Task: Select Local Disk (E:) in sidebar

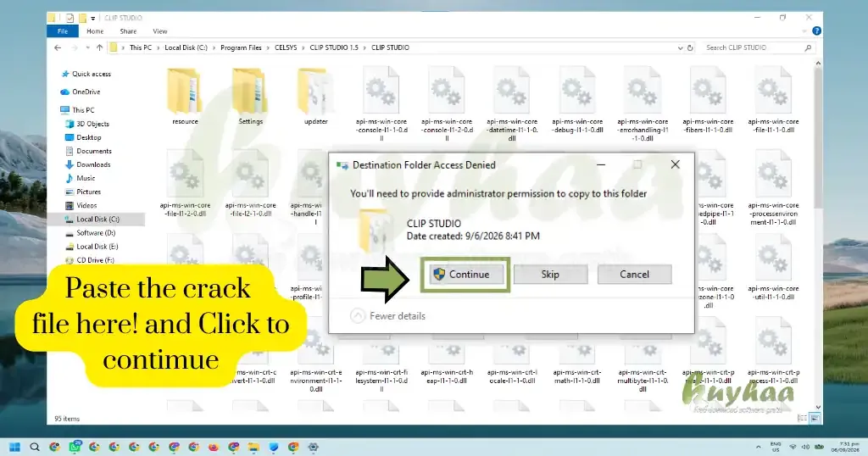Action: (x=92, y=247)
